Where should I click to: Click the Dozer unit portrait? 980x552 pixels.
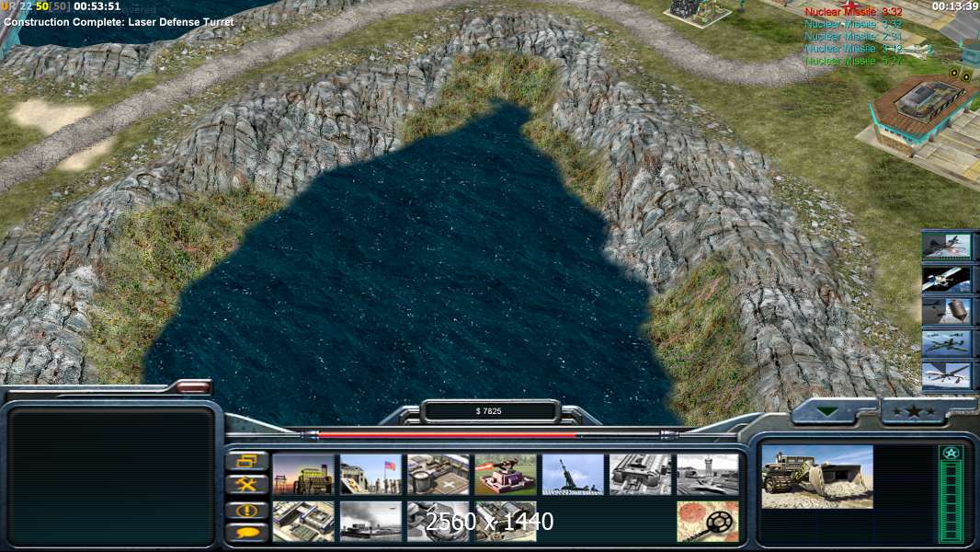click(x=817, y=477)
